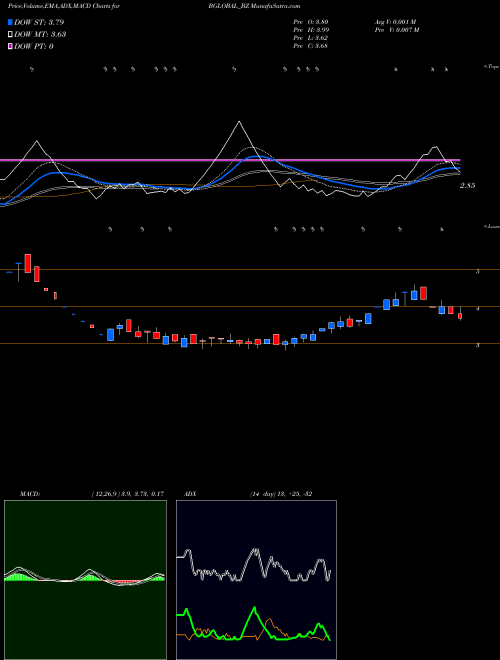500x660 pixels.
Task: Click the MACD (12,26,9) values text
Action: pos(128,494)
